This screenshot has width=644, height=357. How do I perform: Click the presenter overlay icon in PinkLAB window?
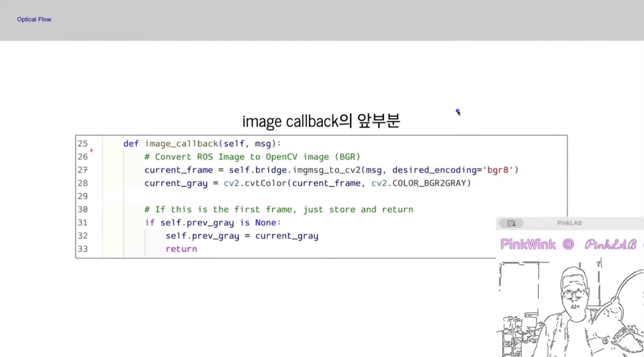[x=511, y=223]
